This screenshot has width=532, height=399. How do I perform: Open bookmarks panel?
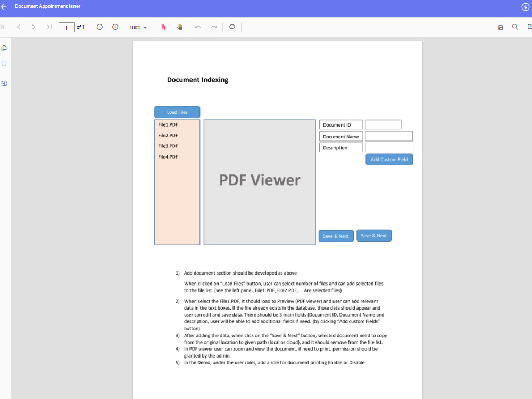4,64
